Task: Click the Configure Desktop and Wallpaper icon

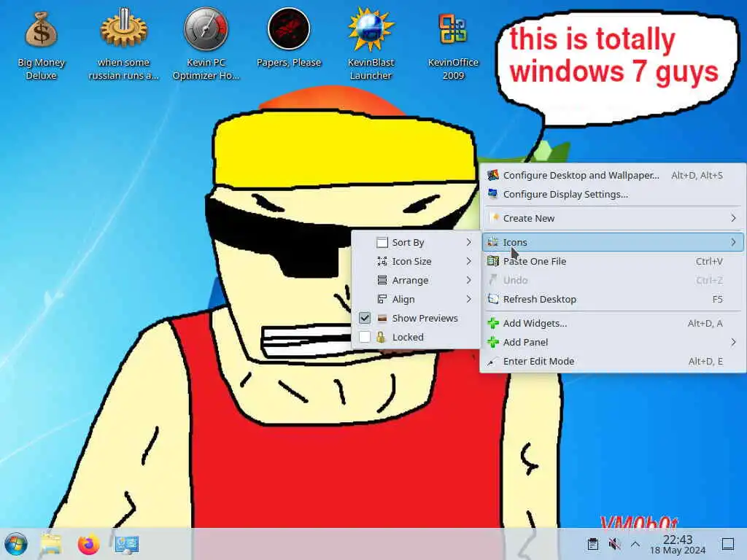Action: pyautogui.click(x=493, y=175)
